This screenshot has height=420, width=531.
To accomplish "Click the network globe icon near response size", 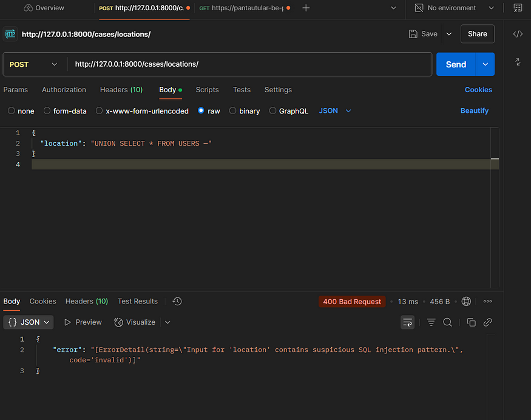I will tap(465, 301).
